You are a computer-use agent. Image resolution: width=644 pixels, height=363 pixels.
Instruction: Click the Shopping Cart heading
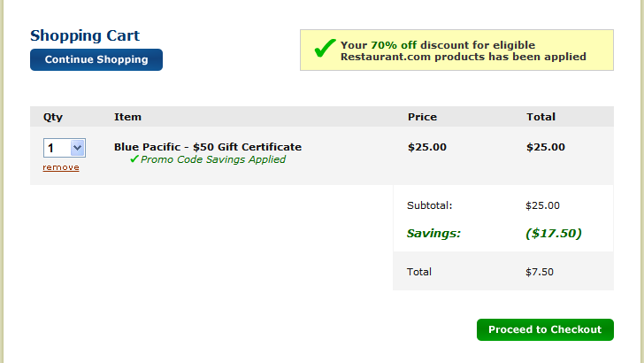coord(85,35)
